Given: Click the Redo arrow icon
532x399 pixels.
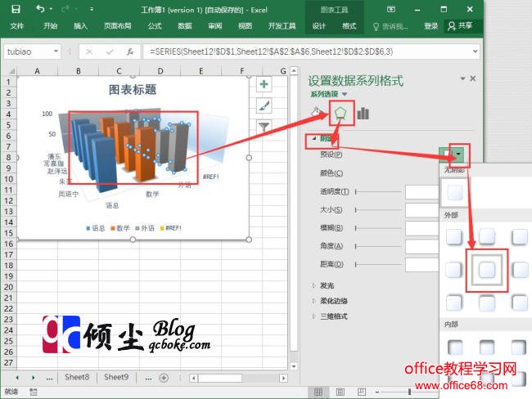Looking at the screenshot, I should point(66,9).
